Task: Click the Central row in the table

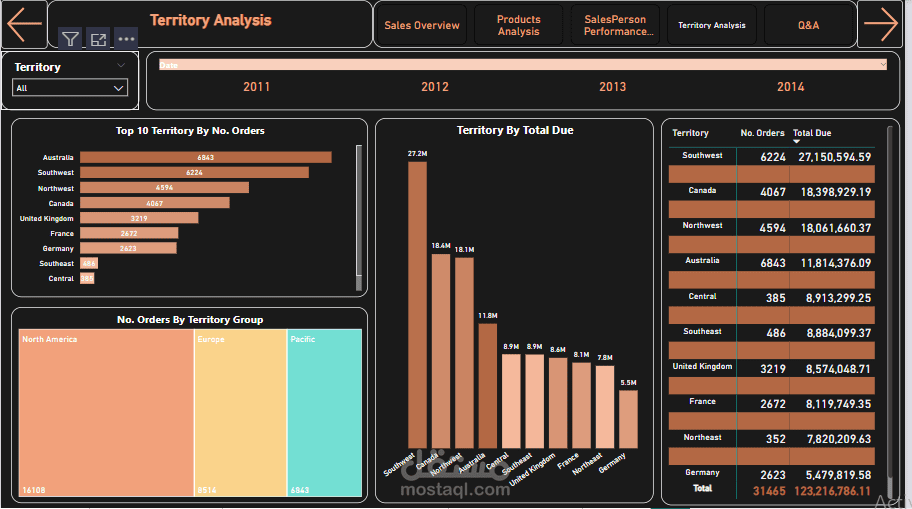Action: click(x=771, y=297)
